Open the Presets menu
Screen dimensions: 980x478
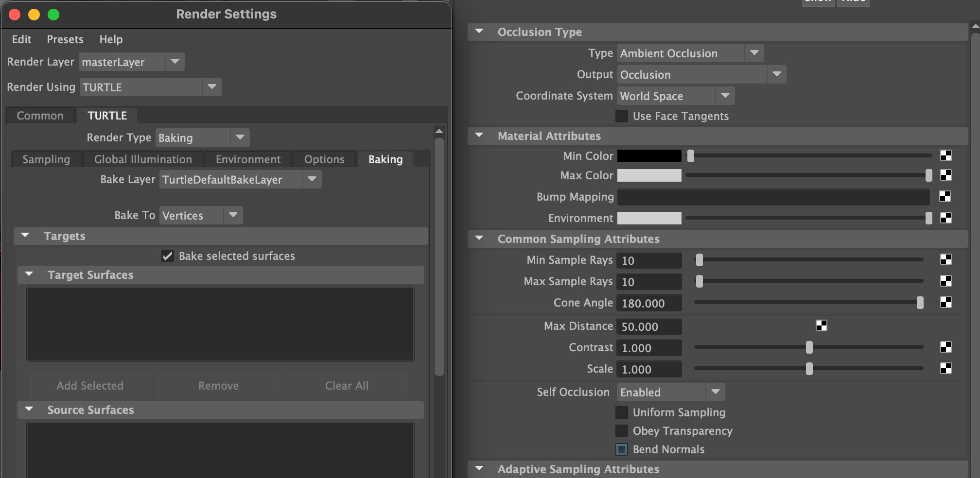tap(65, 39)
